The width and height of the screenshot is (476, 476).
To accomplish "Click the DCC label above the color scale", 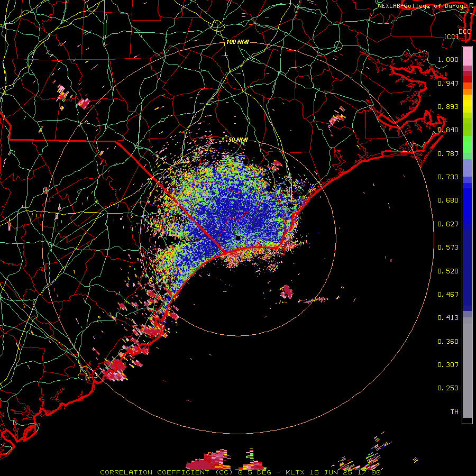I will pos(464,32).
